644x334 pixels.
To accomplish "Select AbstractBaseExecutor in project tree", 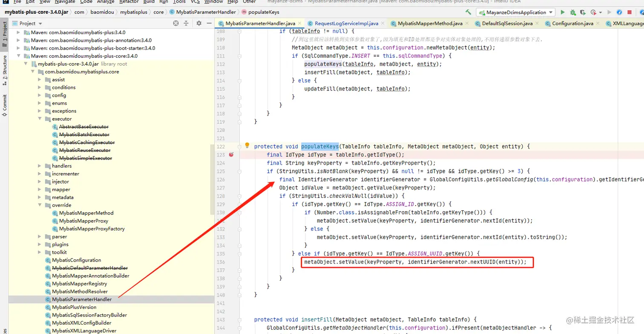I will coord(83,127).
